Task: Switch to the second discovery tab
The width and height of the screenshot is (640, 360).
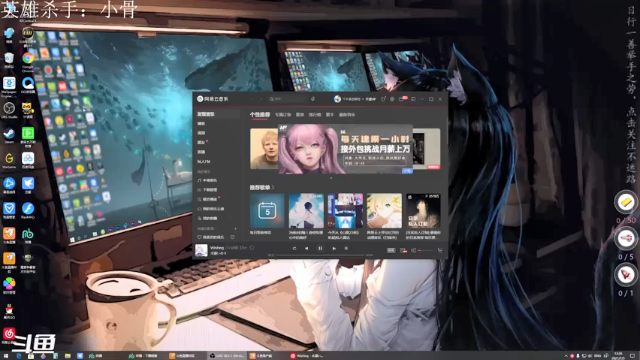Action: 283,115
